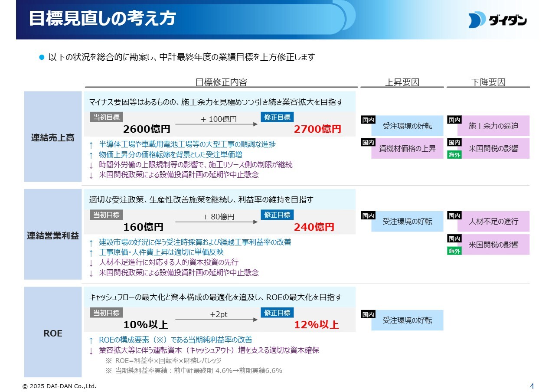Viewport: 555px width, 392px height.
Task: Click the 当初目標 tag in the ROE row
Action: pyautogui.click(x=106, y=312)
